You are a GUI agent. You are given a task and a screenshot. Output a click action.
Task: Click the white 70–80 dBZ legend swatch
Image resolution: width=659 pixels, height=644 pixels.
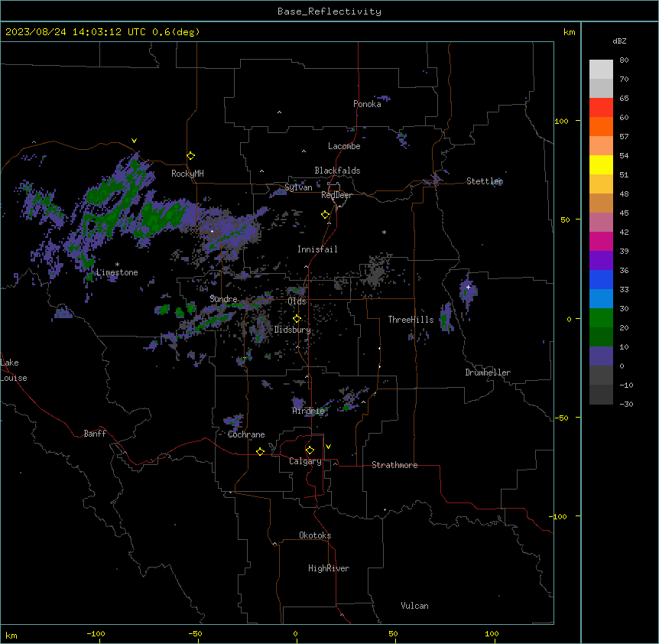coord(601,70)
